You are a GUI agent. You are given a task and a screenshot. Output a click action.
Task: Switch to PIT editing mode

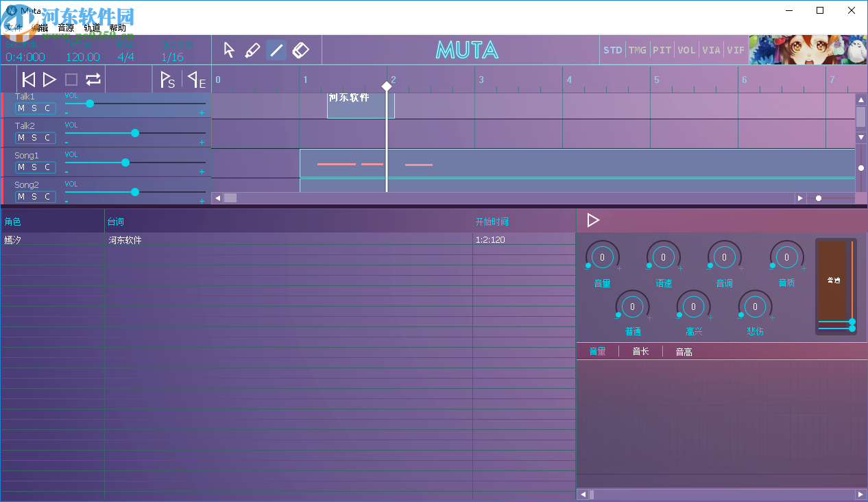(x=662, y=49)
